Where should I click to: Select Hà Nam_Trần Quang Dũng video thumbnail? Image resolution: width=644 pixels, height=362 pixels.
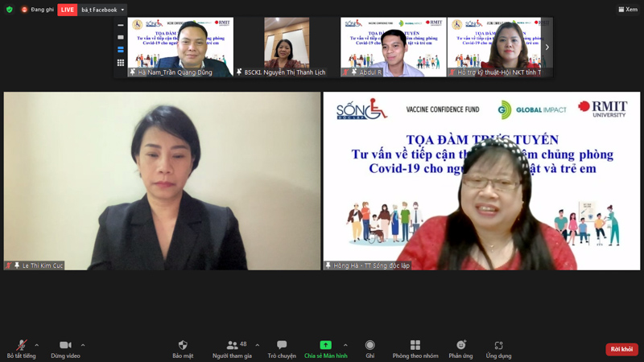tap(180, 47)
